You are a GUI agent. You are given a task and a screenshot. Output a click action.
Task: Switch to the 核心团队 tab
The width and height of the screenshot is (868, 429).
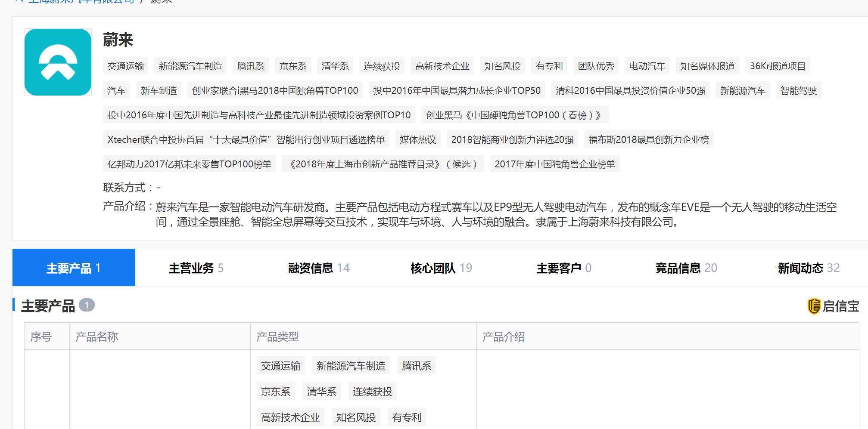tap(442, 268)
